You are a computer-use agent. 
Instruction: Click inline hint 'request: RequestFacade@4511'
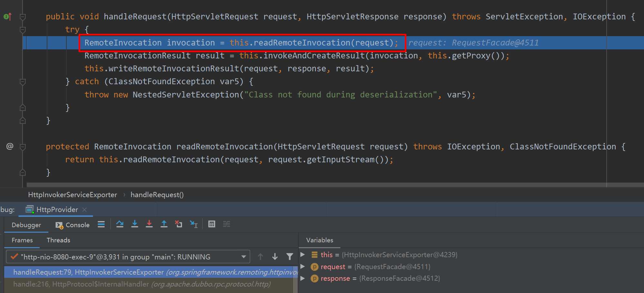point(473,43)
